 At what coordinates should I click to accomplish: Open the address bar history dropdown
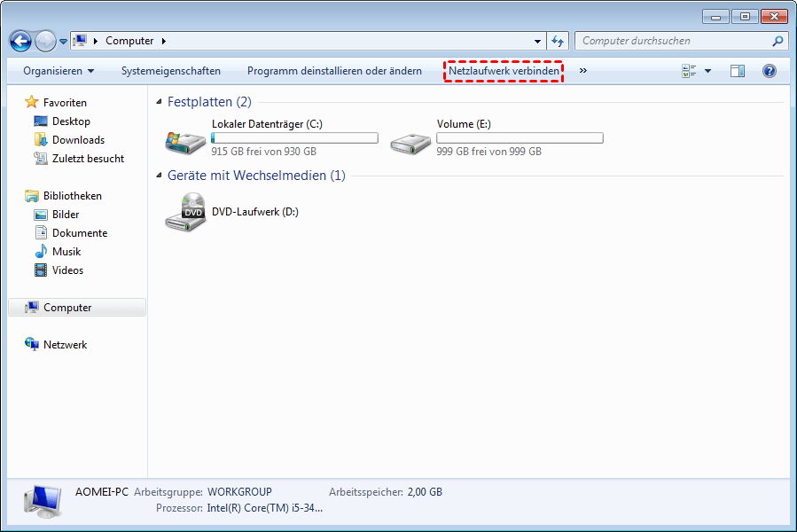538,41
